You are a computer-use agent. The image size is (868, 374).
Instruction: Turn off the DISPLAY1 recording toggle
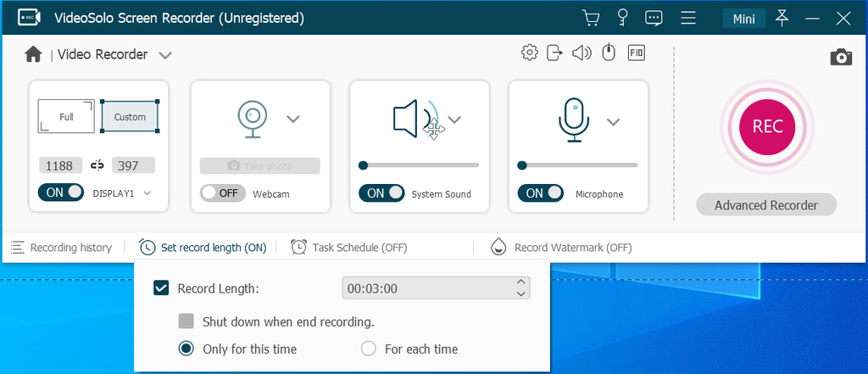61,193
